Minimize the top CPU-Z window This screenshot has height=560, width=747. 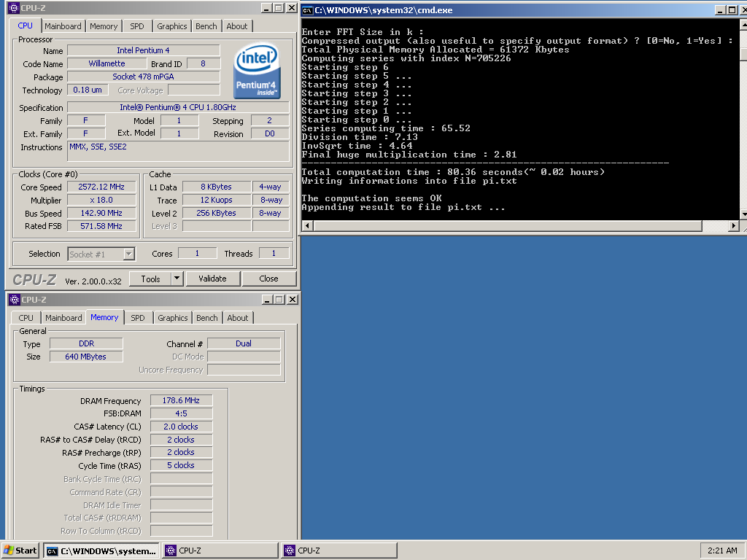[x=267, y=8]
